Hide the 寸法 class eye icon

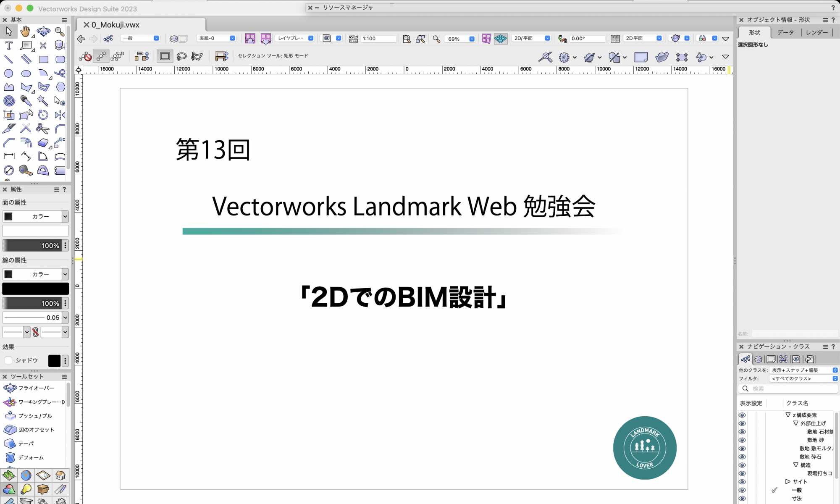tap(742, 499)
